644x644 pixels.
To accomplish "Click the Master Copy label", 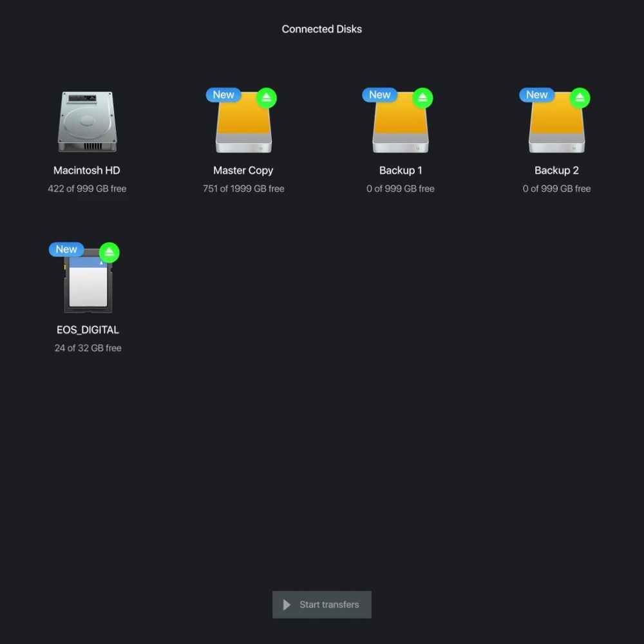I will [x=243, y=171].
